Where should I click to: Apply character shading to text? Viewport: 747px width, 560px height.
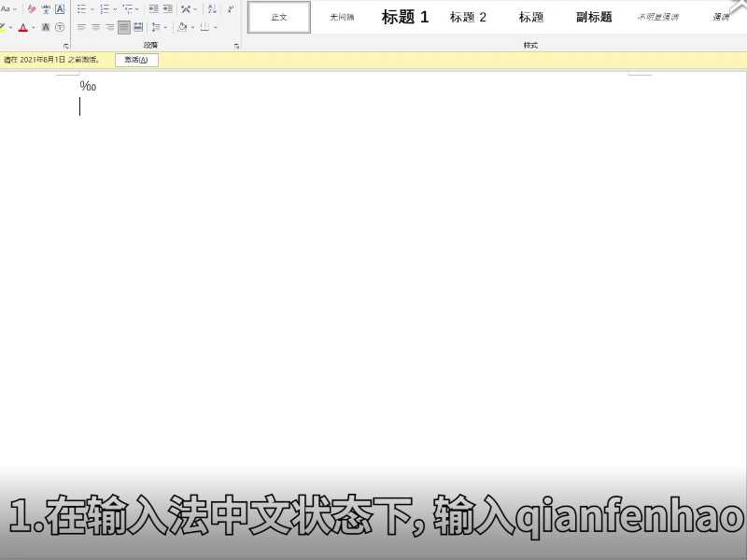tap(44, 27)
